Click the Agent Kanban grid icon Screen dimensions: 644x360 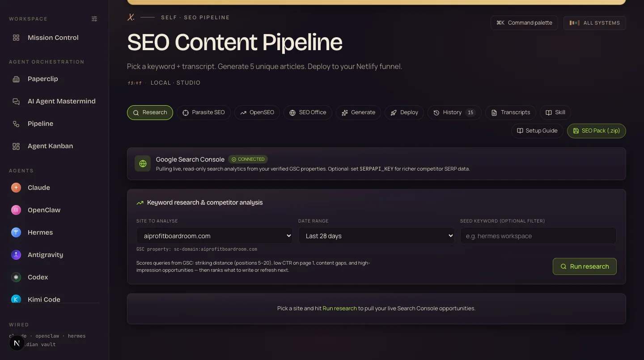(x=16, y=146)
